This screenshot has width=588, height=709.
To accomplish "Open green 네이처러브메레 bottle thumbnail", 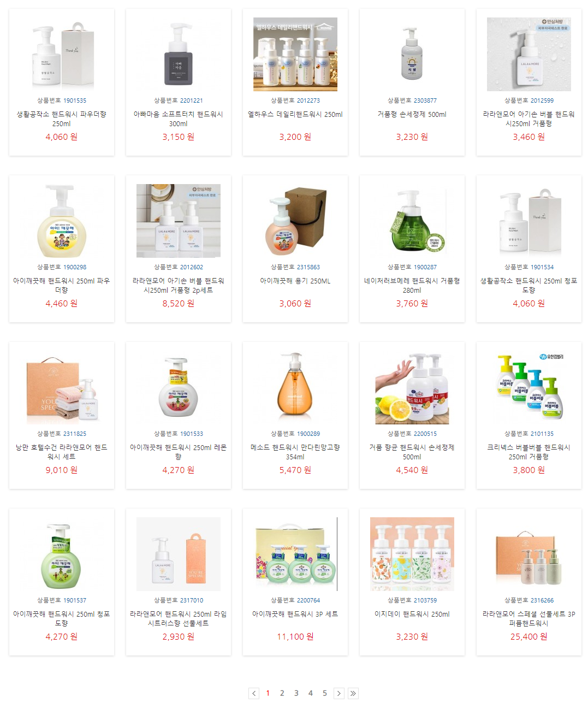I will coord(412,221).
